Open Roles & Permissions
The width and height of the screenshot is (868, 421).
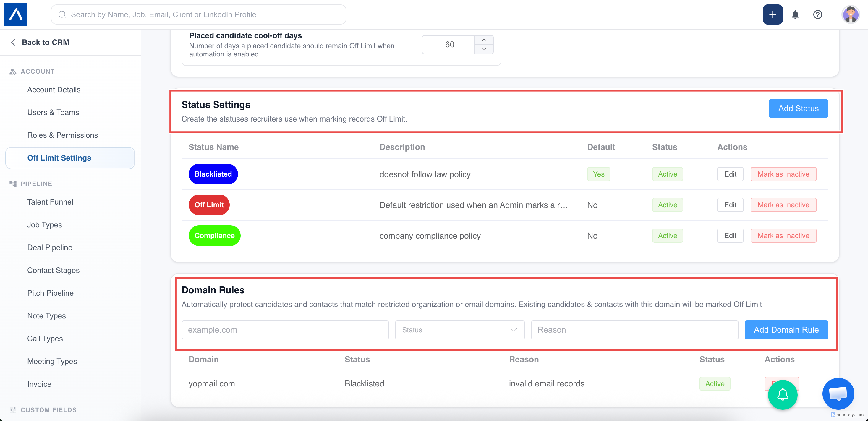[x=63, y=135]
